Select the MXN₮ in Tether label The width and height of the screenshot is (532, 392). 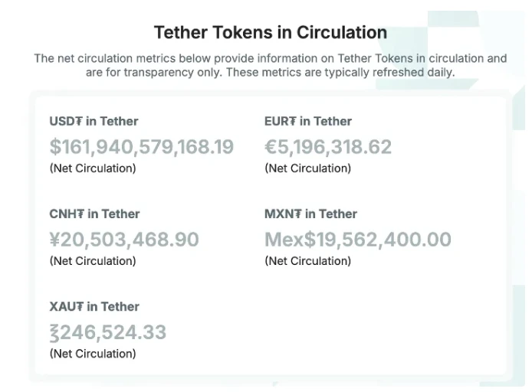(310, 214)
